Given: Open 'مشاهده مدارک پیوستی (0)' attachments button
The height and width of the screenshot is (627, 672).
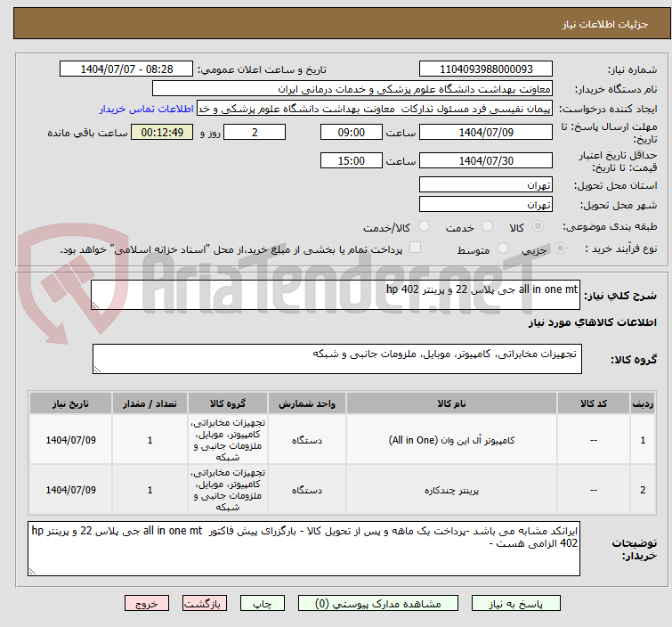Looking at the screenshot, I should coord(383,603).
